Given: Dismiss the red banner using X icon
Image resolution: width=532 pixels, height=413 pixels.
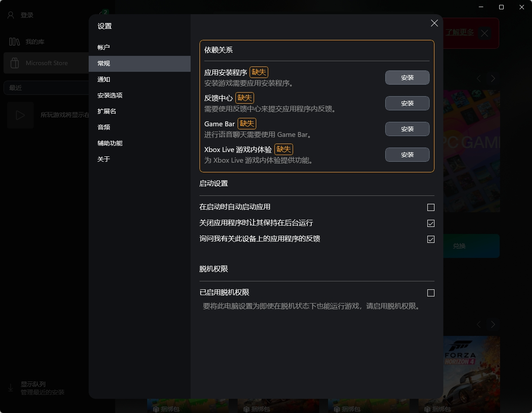Looking at the screenshot, I should click(485, 33).
